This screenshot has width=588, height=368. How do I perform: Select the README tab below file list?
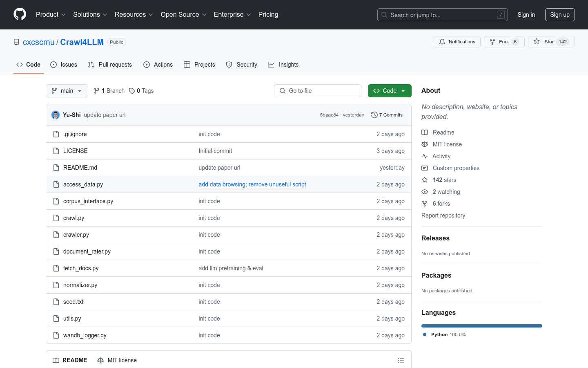click(70, 360)
